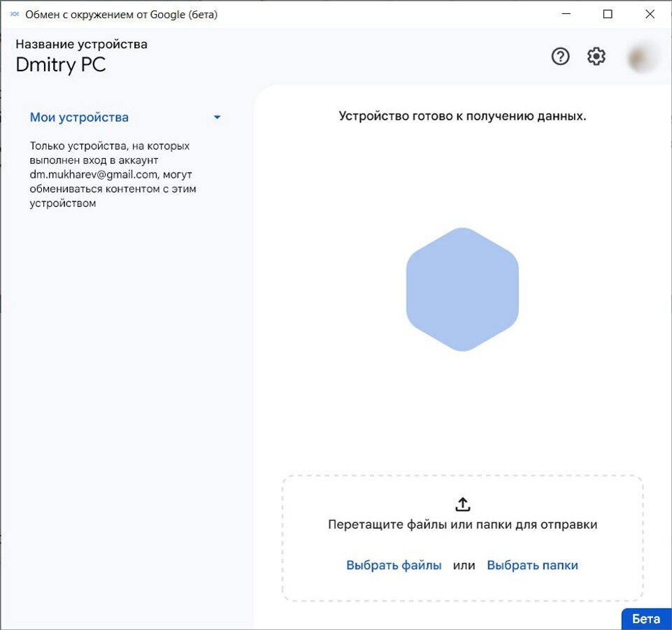Click the Название устройства label
The width and height of the screenshot is (672, 630).
[x=81, y=44]
